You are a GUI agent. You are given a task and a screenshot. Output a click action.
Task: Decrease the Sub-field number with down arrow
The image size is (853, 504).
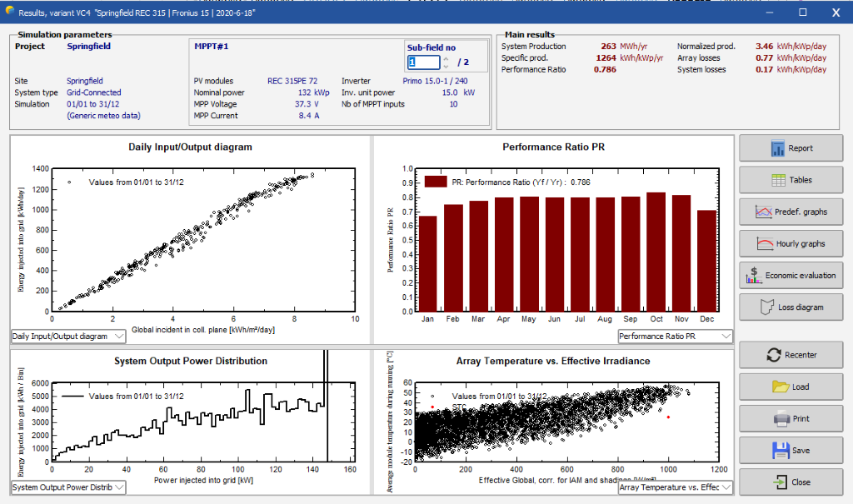[446, 66]
